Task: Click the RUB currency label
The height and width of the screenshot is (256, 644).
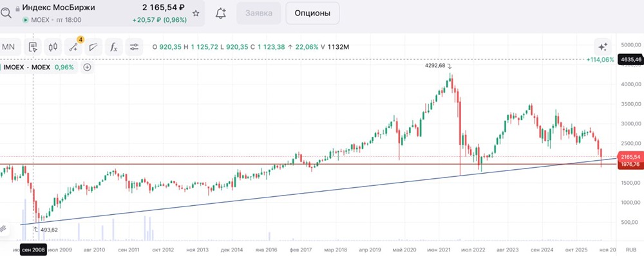Action: point(631,250)
